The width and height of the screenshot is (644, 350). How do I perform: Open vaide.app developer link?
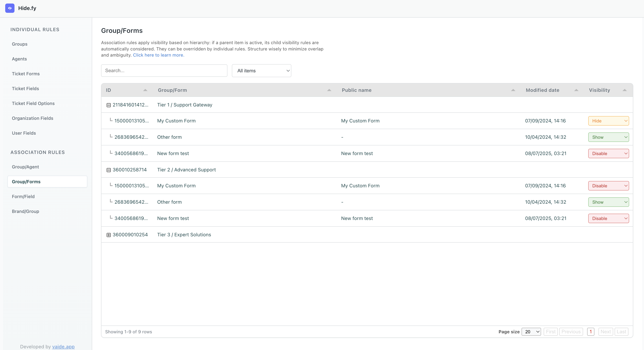[x=63, y=346]
